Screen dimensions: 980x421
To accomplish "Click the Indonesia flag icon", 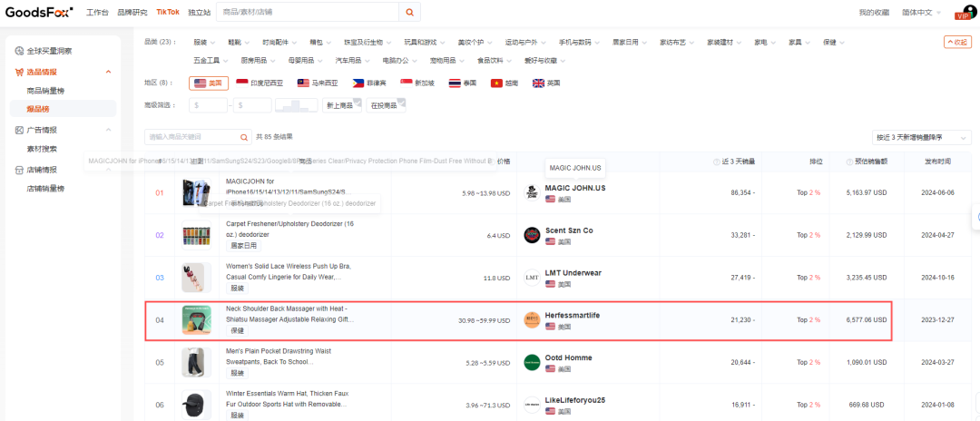I will pyautogui.click(x=241, y=83).
